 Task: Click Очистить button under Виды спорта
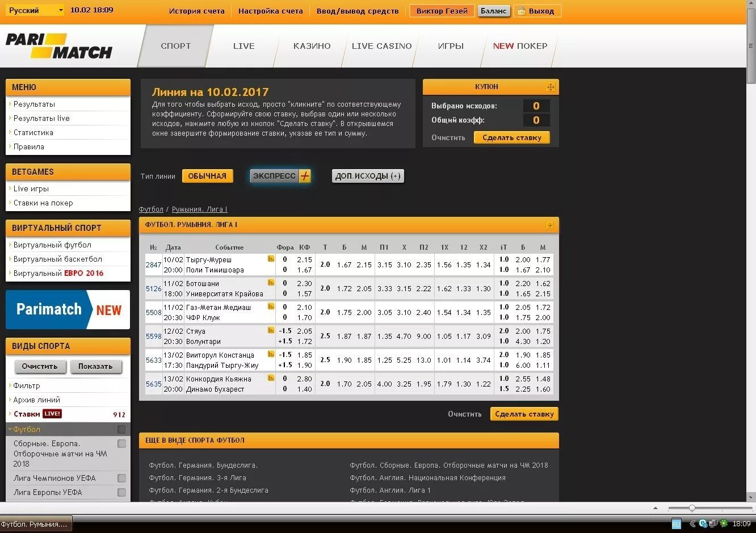(40, 366)
